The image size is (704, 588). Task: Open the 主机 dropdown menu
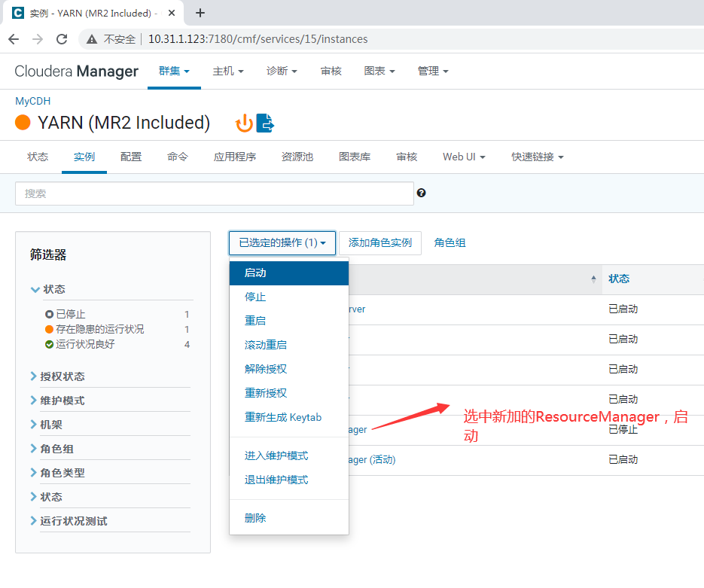click(228, 71)
